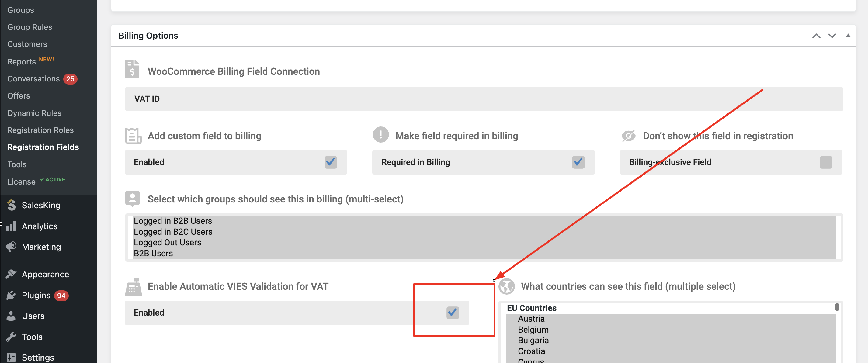Open Groups in the sidebar
This screenshot has height=363, width=868.
pyautogui.click(x=21, y=10)
